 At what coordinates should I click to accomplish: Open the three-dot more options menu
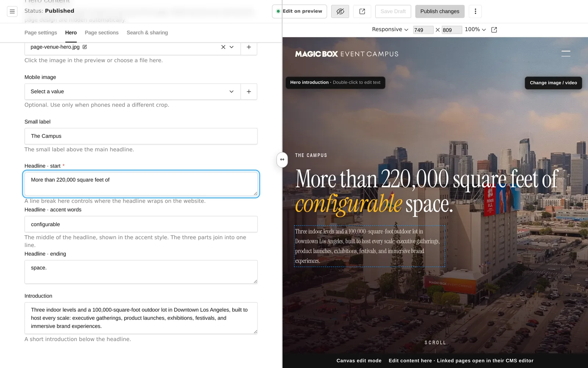[x=475, y=11]
